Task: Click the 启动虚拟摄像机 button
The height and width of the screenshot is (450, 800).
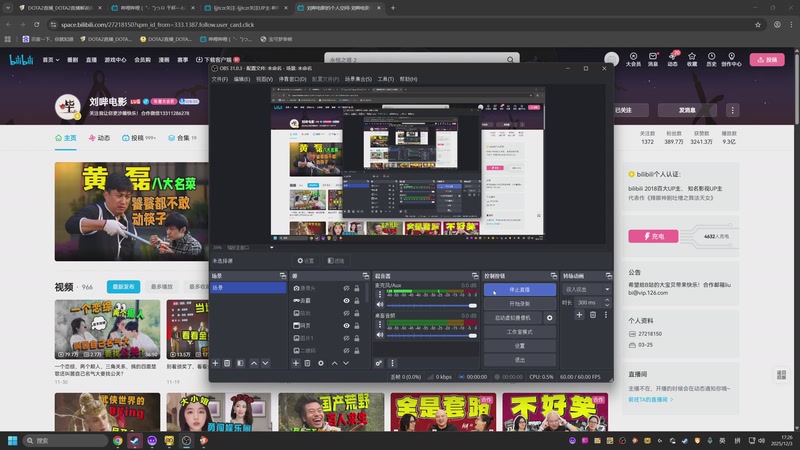Action: [513, 318]
